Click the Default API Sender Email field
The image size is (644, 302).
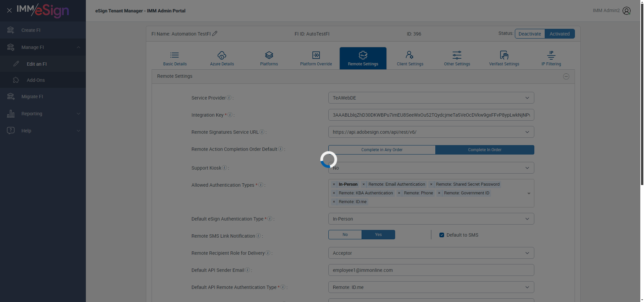[x=431, y=270]
